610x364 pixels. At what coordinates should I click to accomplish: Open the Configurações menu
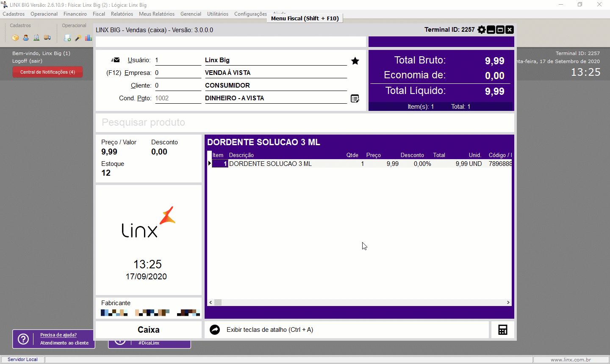(250, 14)
